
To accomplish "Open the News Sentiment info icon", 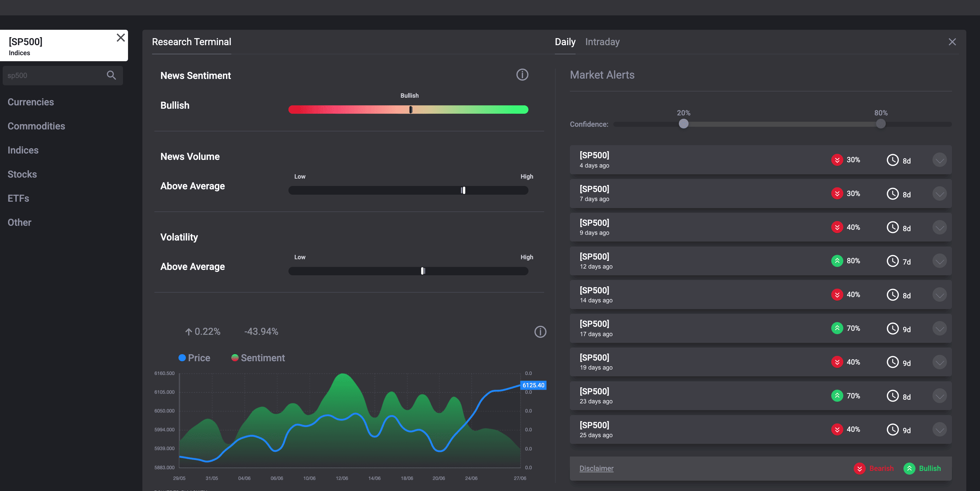I will point(522,75).
